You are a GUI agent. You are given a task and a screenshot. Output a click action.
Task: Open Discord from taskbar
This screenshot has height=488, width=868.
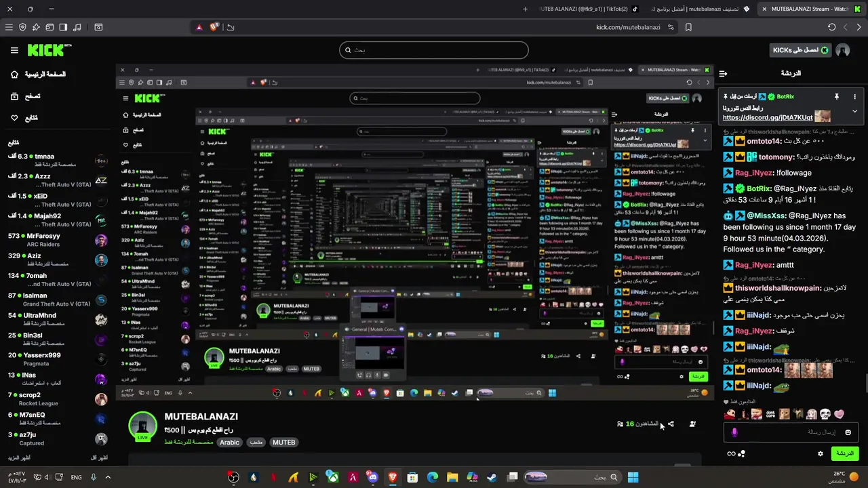pos(372,477)
